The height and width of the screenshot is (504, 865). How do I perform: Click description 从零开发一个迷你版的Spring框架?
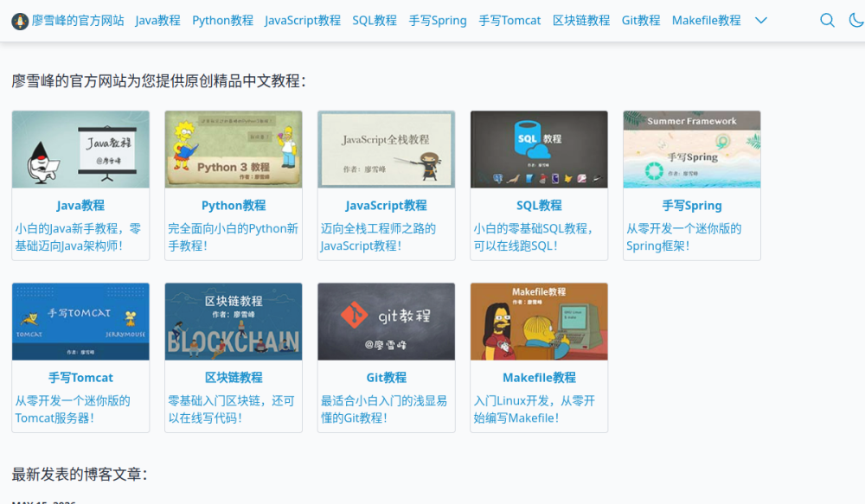point(684,237)
